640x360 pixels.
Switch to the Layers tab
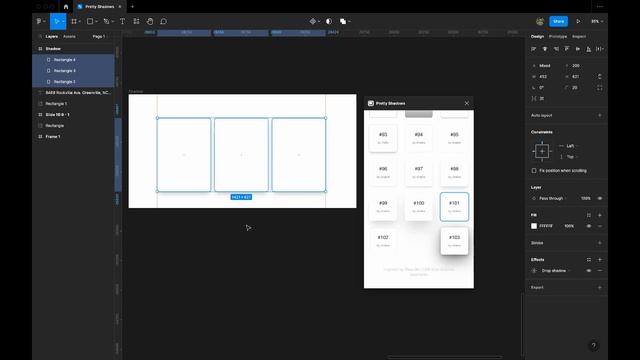(x=51, y=36)
